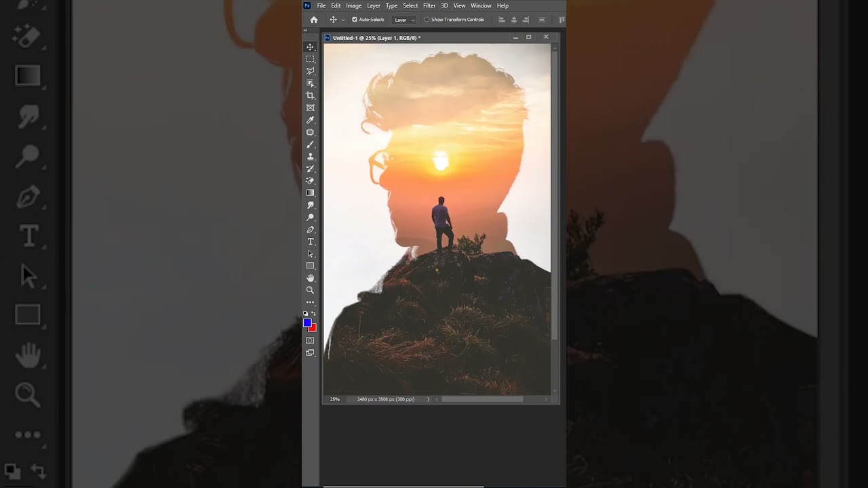This screenshot has height=488, width=868.
Task: Click the blue foreground color swatch
Action: coord(307,323)
